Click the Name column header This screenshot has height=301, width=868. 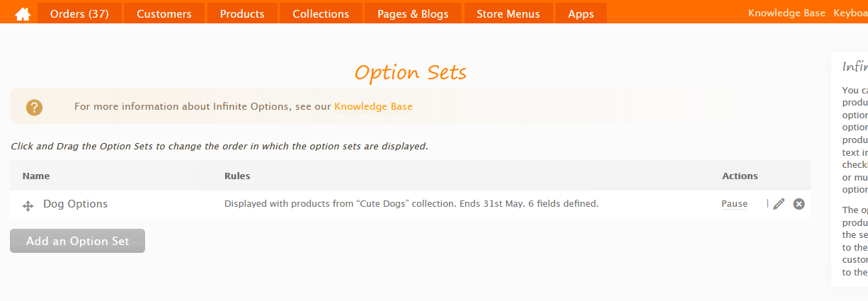tap(36, 176)
